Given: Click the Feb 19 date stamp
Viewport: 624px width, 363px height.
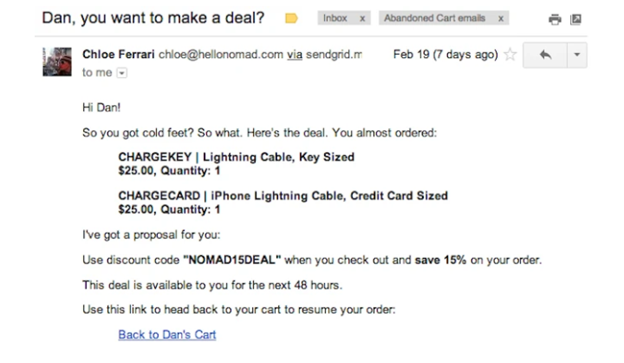Looking at the screenshot, I should 445,54.
